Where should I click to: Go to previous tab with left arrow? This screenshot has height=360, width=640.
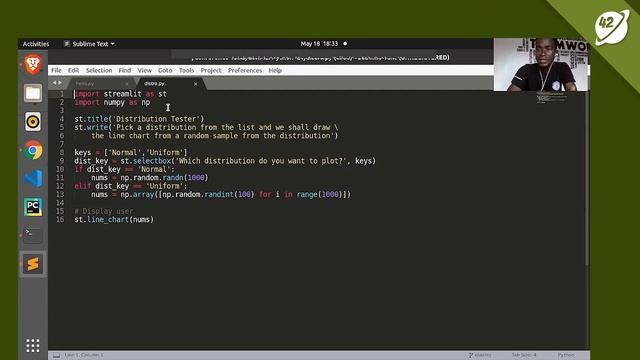click(x=54, y=83)
